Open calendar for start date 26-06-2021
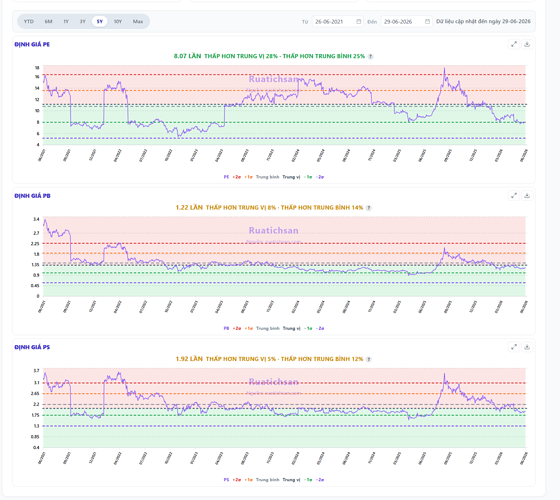This screenshot has width=560, height=500. click(x=359, y=21)
